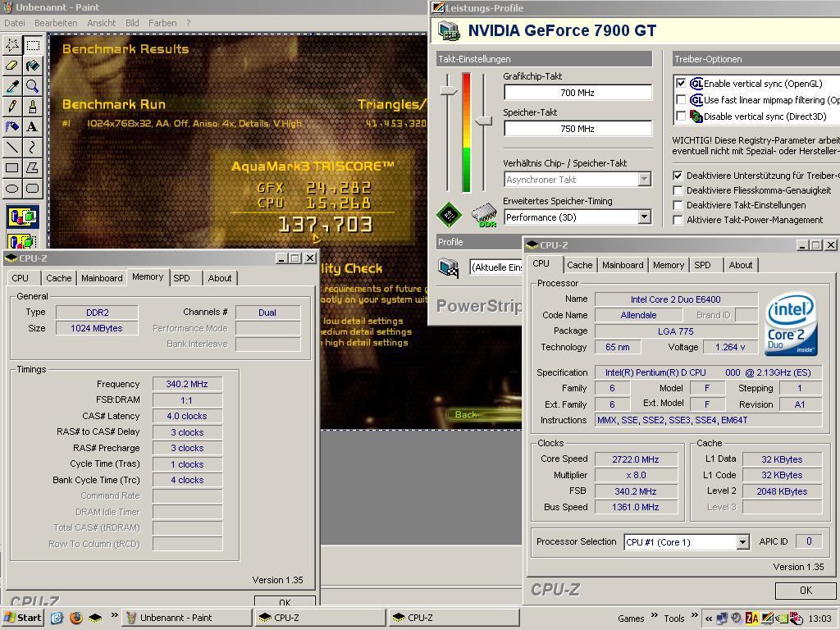The width and height of the screenshot is (840, 630).
Task: Open the Farben menu in Paint
Action: point(162,23)
